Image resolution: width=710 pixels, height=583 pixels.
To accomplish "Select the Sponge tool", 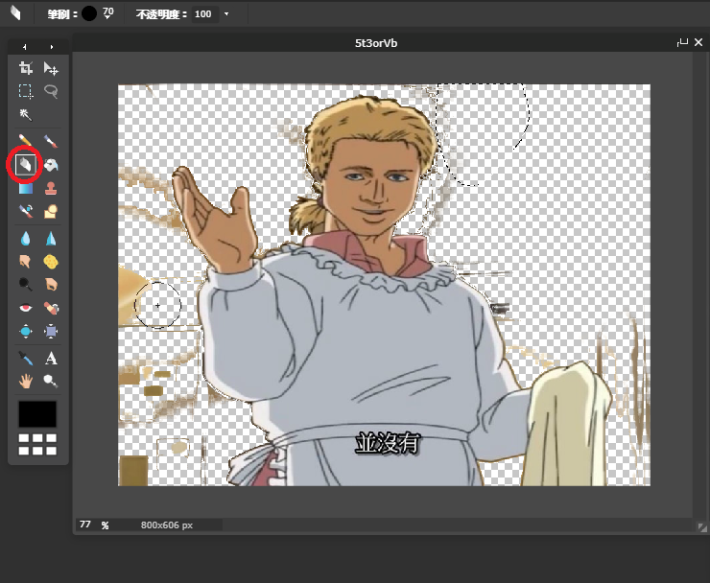I will click(x=51, y=261).
